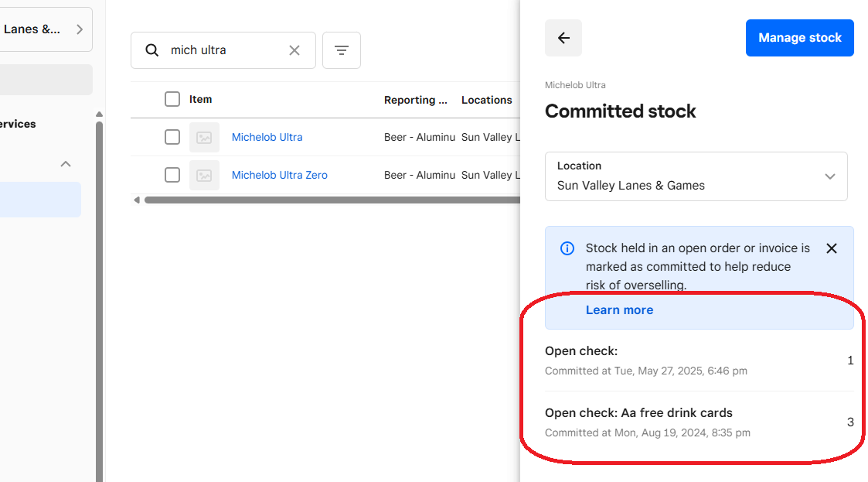Click the Manage stock button
The image size is (868, 482).
(x=799, y=38)
